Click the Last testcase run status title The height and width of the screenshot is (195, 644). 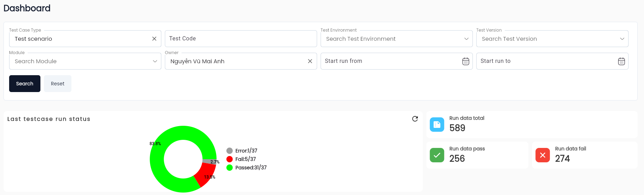click(x=49, y=119)
